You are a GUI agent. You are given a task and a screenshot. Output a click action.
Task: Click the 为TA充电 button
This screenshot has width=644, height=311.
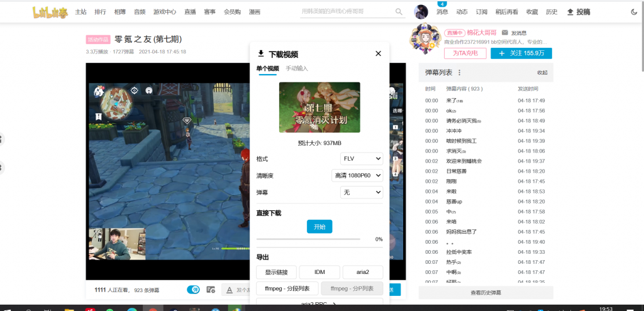(x=465, y=53)
